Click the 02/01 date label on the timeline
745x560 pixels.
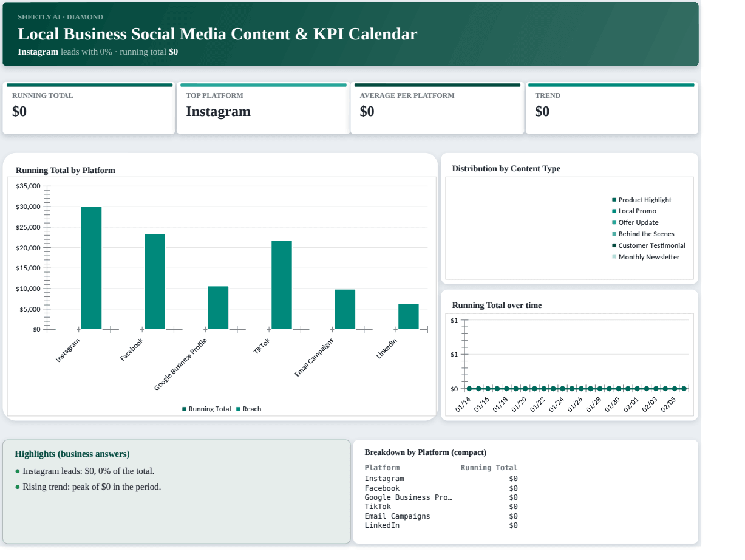click(631, 405)
